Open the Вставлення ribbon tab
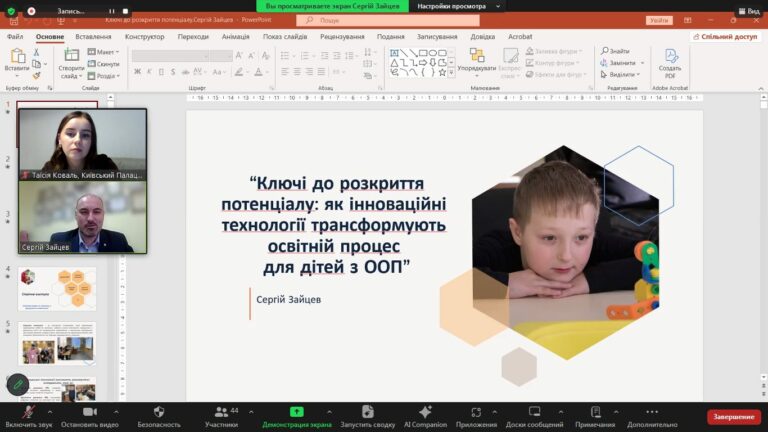Viewport: 768px width, 432px height. [x=93, y=36]
